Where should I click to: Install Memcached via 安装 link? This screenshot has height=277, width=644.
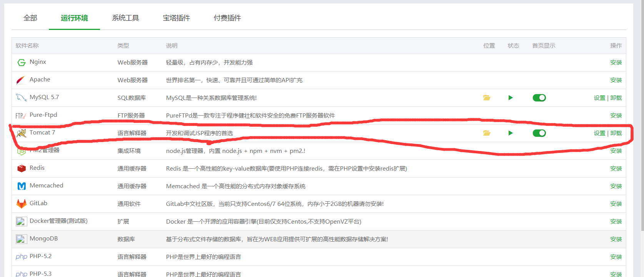pyautogui.click(x=616, y=186)
